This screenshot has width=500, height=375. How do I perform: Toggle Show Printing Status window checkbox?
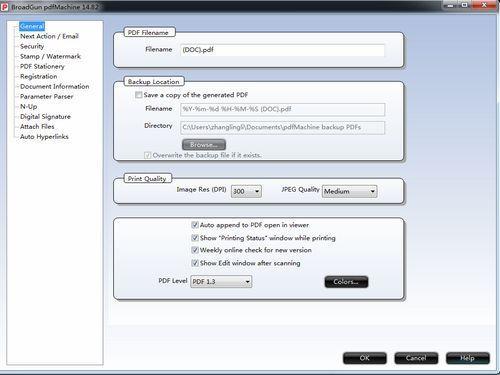[195, 238]
